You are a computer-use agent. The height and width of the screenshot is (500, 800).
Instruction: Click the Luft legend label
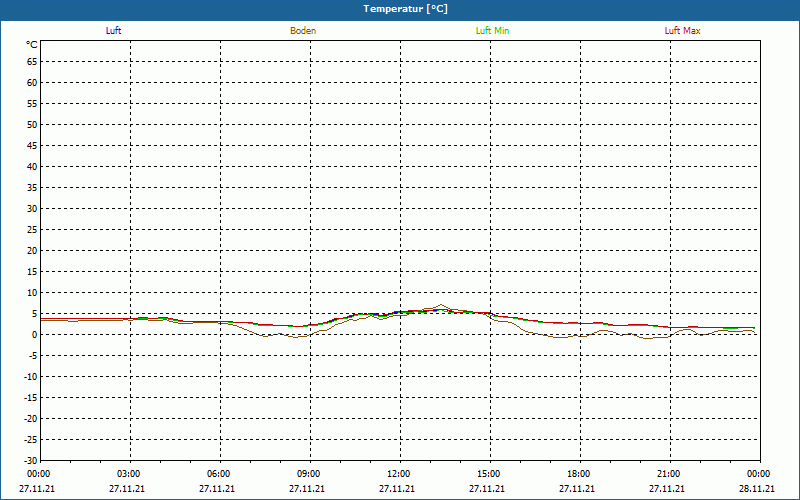tap(113, 31)
